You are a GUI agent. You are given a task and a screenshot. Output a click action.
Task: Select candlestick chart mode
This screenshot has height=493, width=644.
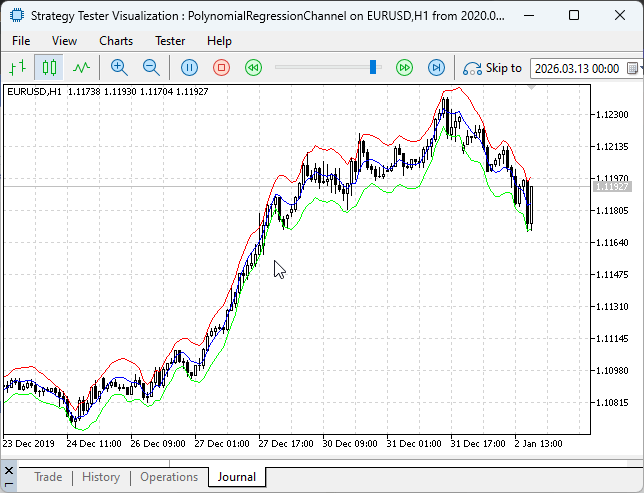coord(49,67)
